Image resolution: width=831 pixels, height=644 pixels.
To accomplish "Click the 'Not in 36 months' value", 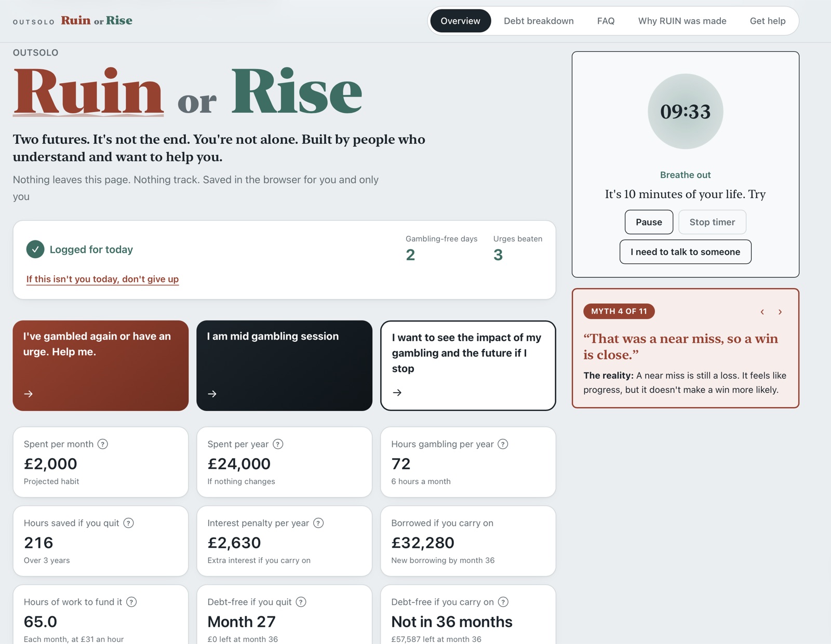I will 452,622.
